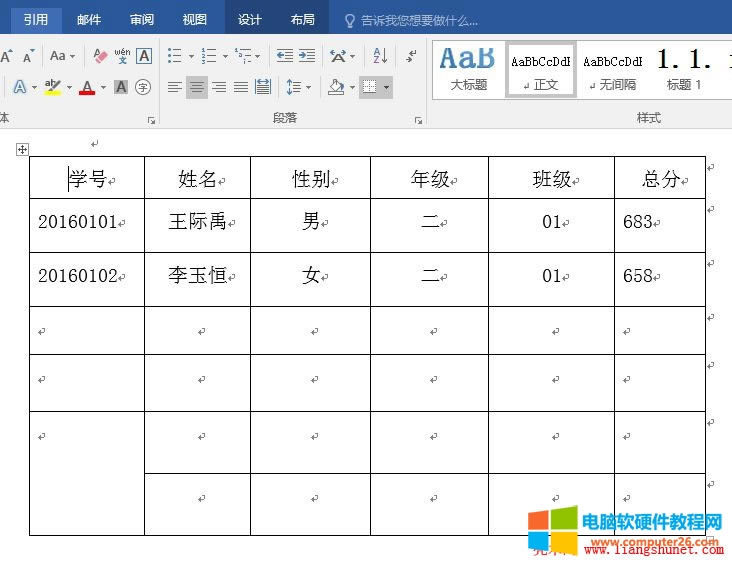
Task: Open font dialog launcher
Action: [x=151, y=120]
